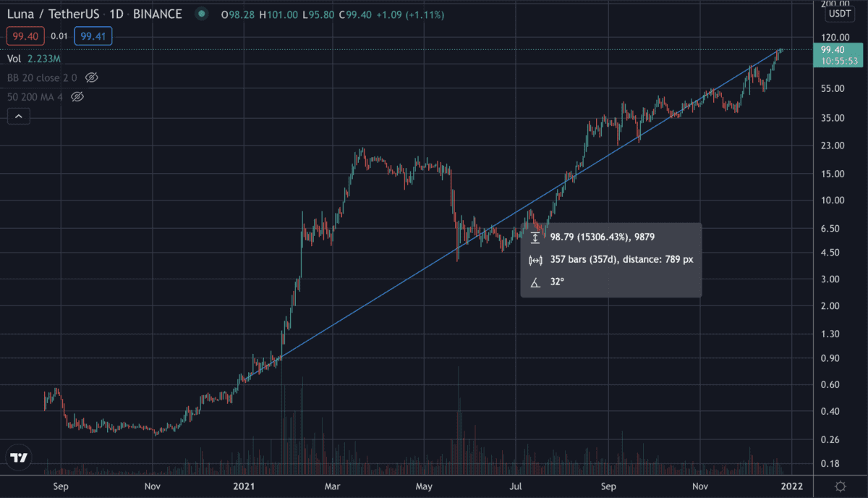
Task: Click price range arrow icon in tooltip
Action: point(535,237)
